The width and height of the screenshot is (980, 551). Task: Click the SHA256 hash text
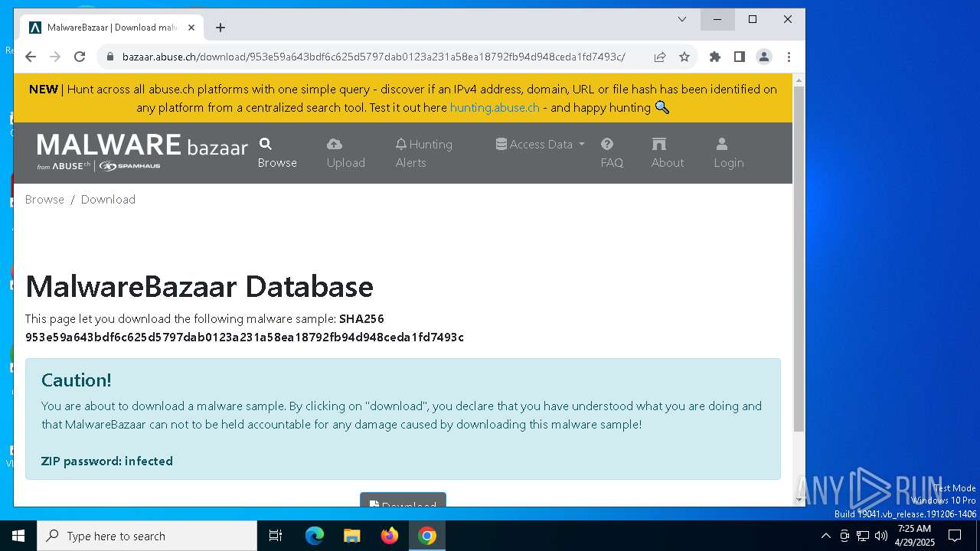tap(244, 337)
